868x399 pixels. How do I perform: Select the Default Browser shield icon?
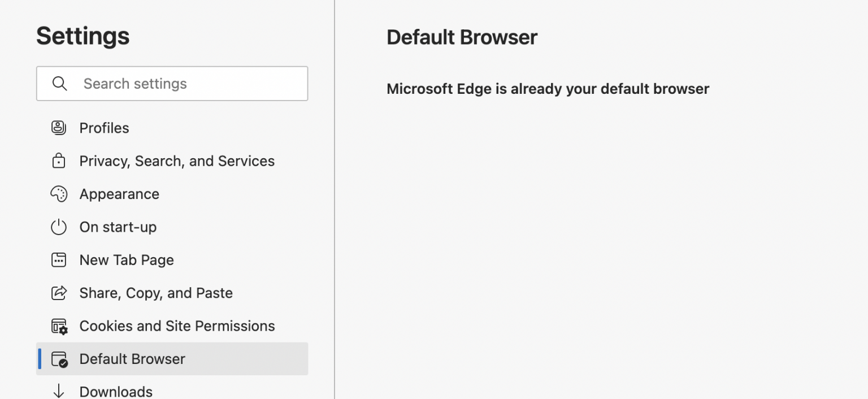pyautogui.click(x=59, y=359)
